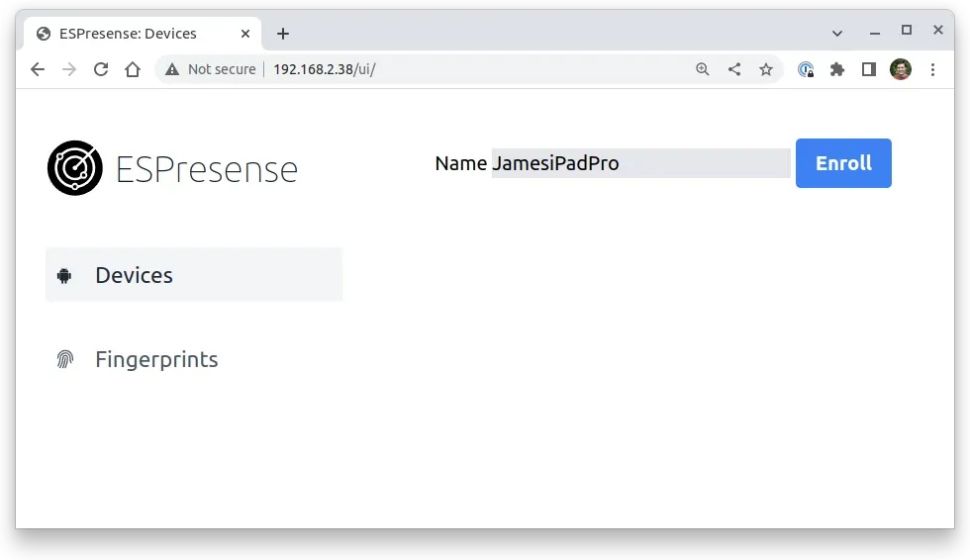970x560 pixels.
Task: Open the user profile avatar
Action: coord(901,69)
